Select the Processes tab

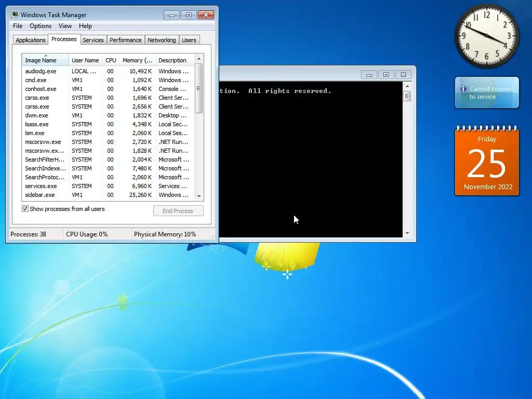click(x=64, y=39)
